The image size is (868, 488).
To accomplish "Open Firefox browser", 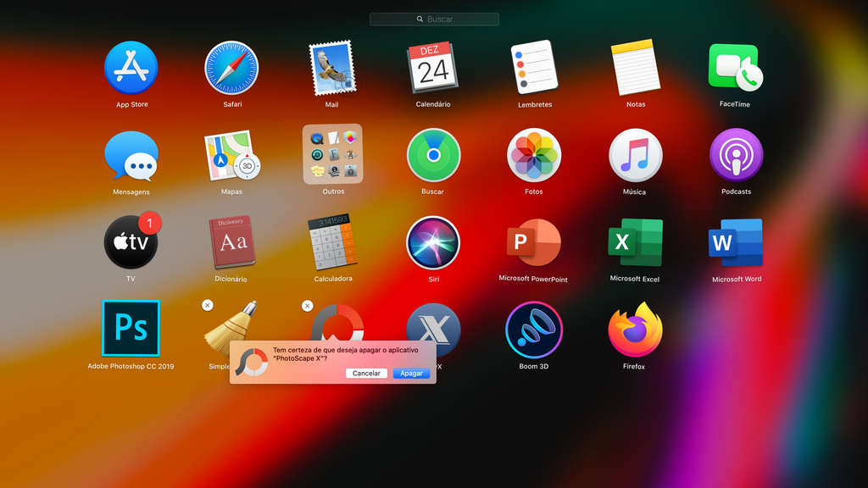I will 635,330.
